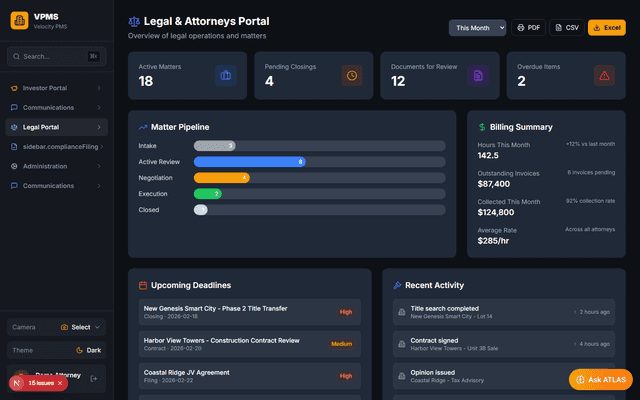Click the gavel icon beside Recent Activity
The width and height of the screenshot is (640, 400).
pos(397,285)
